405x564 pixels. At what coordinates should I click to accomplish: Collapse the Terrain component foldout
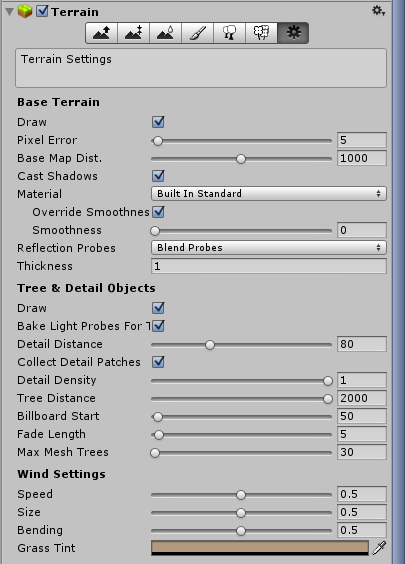10,12
